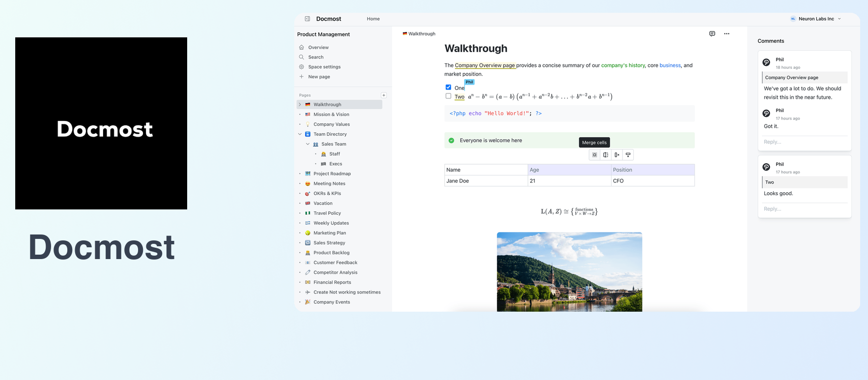The height and width of the screenshot is (380, 868).
Task: Click the Neuron Labs Inc workspace avatar
Action: point(793,19)
